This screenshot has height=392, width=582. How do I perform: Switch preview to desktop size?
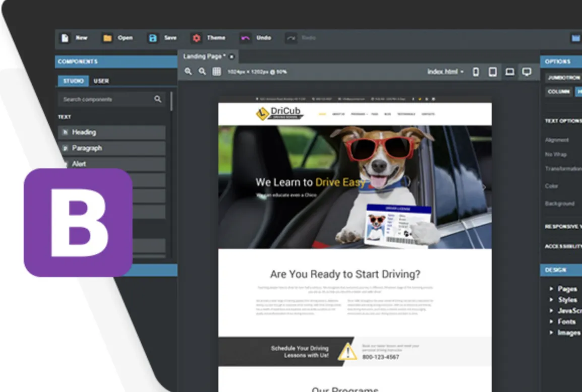point(527,72)
